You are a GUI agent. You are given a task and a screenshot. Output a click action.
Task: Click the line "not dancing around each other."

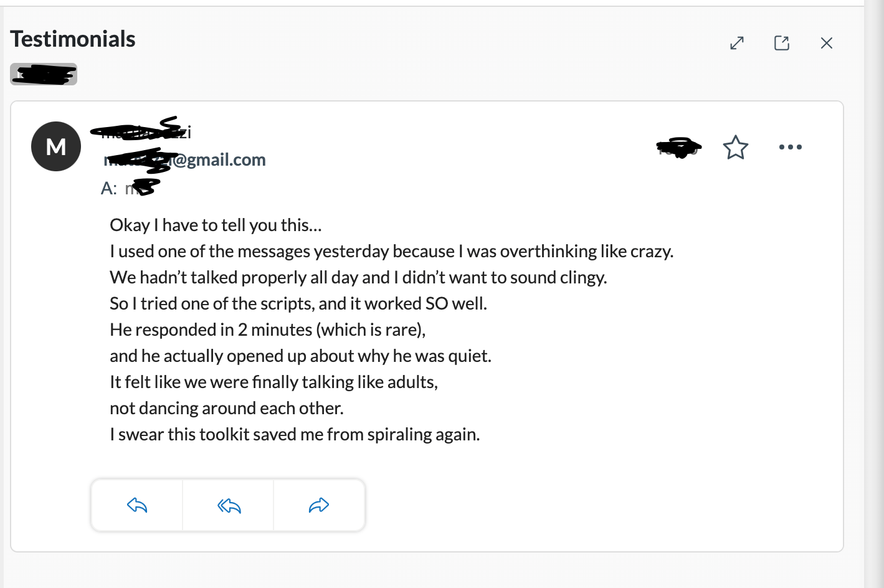tap(227, 408)
